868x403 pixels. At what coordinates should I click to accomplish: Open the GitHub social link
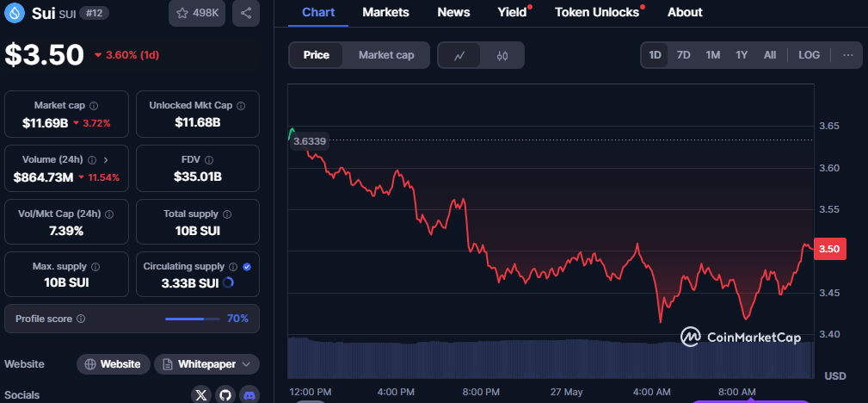click(x=225, y=394)
